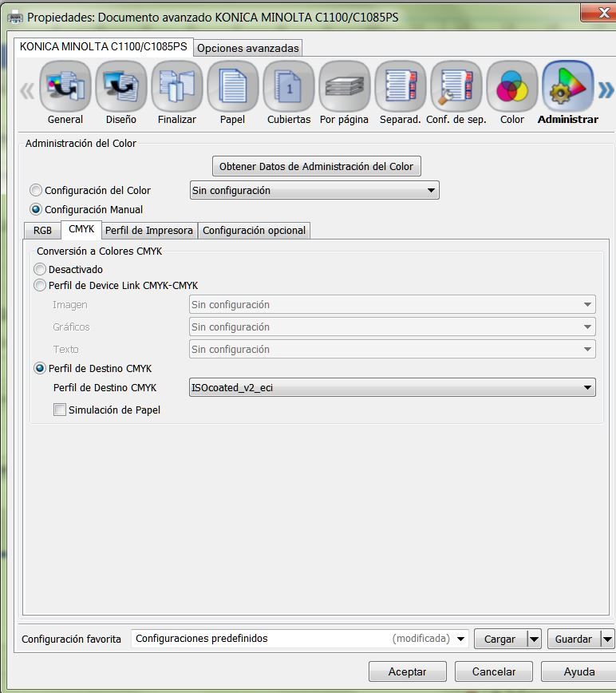Viewport: 616px width, 693px height.
Task: Select the Desactivado radio button
Action: coord(40,269)
